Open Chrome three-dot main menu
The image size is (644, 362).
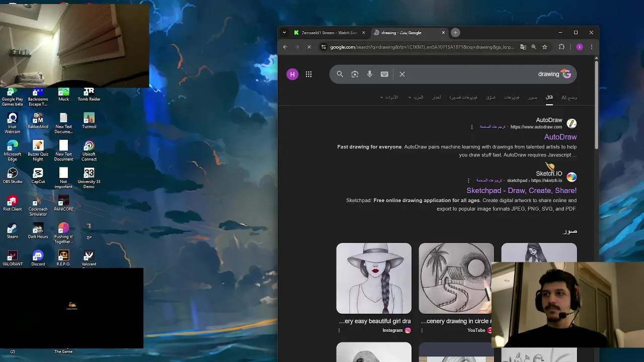[592, 47]
